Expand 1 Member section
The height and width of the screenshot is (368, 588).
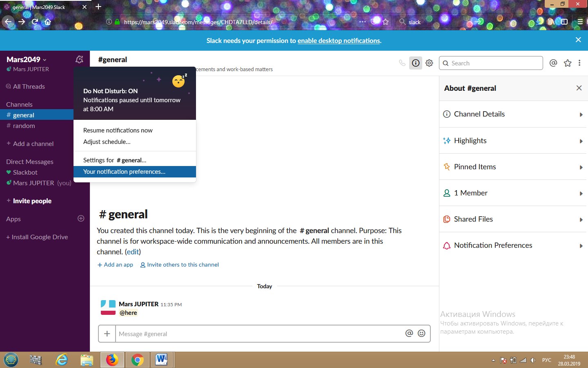click(x=513, y=193)
